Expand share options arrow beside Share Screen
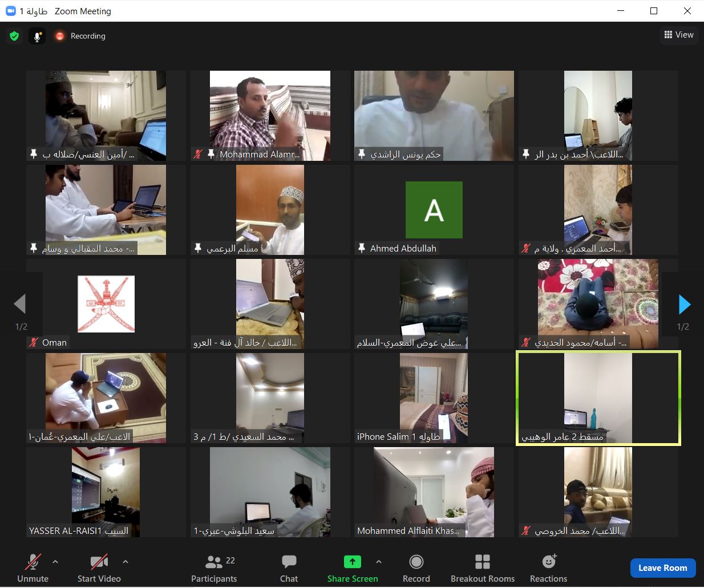 [x=379, y=562]
